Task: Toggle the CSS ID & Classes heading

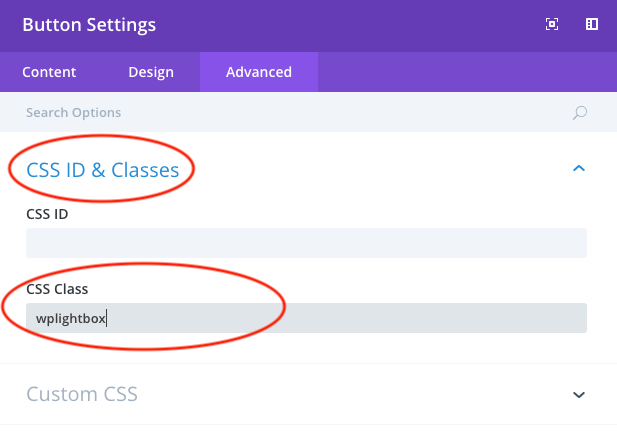Action: [103, 170]
